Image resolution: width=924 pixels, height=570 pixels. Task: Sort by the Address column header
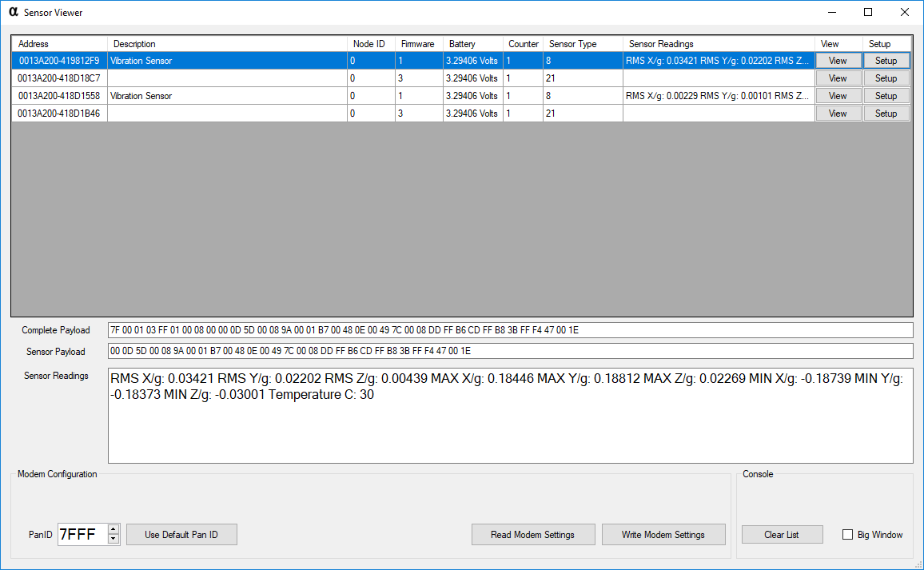pos(59,44)
